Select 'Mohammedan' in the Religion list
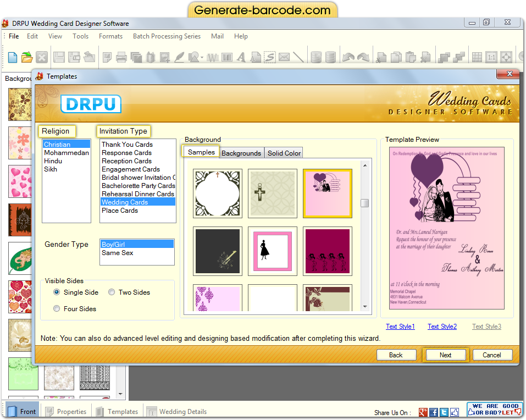The width and height of the screenshot is (526, 420). click(x=67, y=153)
